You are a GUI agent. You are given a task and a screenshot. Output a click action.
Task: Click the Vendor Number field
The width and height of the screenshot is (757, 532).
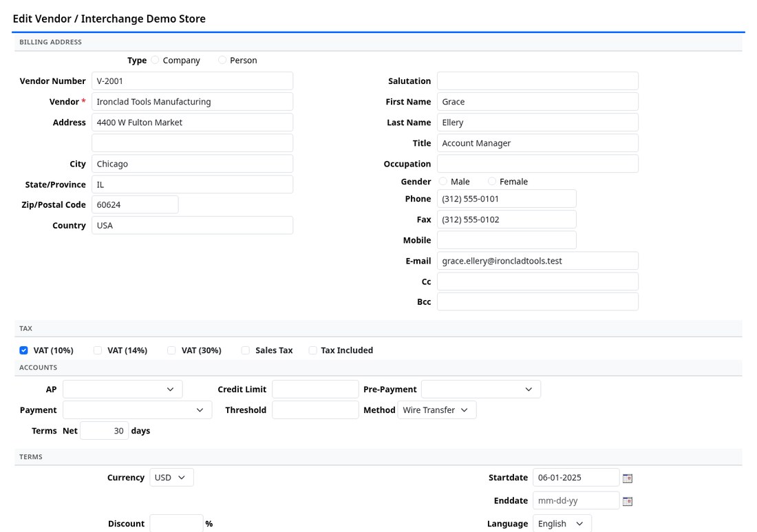pyautogui.click(x=192, y=81)
